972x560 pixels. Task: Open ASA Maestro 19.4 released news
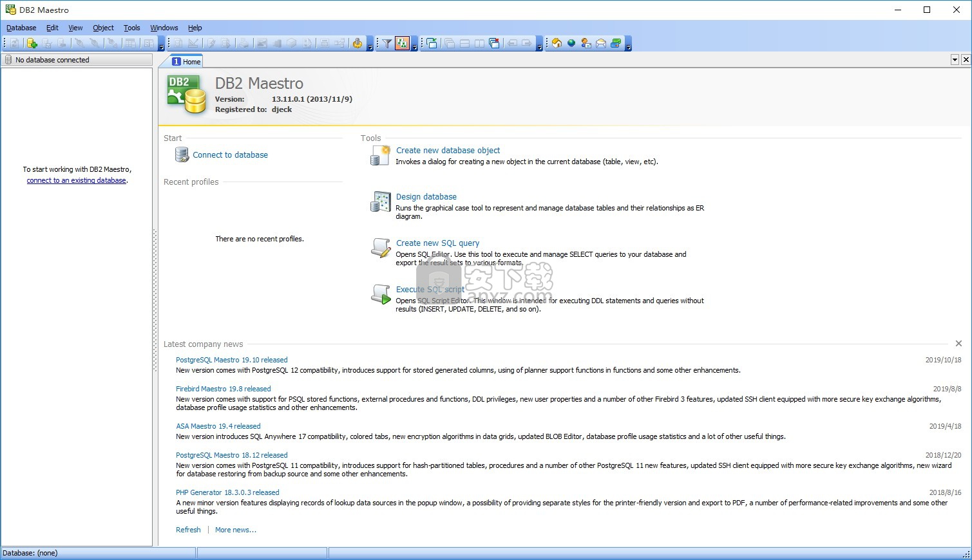pos(218,426)
